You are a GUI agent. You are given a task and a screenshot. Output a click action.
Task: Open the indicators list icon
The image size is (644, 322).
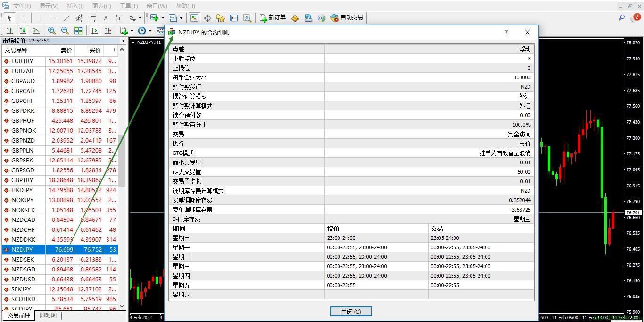tap(124, 31)
